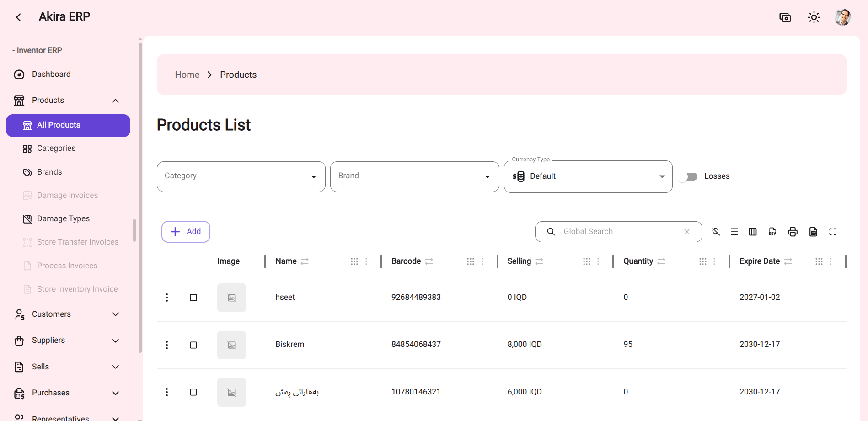Open the Brand filter dropdown
This screenshot has width=868, height=421.
(414, 176)
